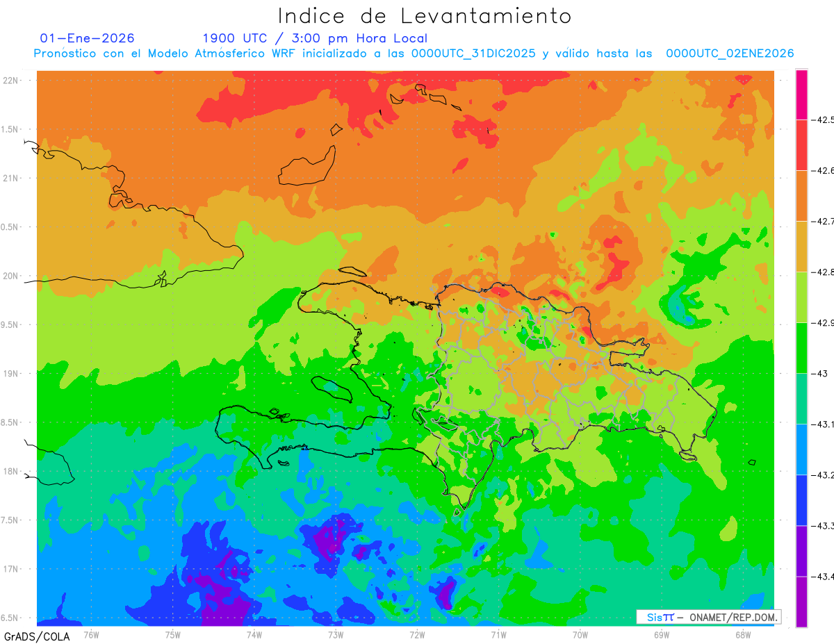Click colorbar label '-42.8'
Image resolution: width=834 pixels, height=644 pixels.
824,272
